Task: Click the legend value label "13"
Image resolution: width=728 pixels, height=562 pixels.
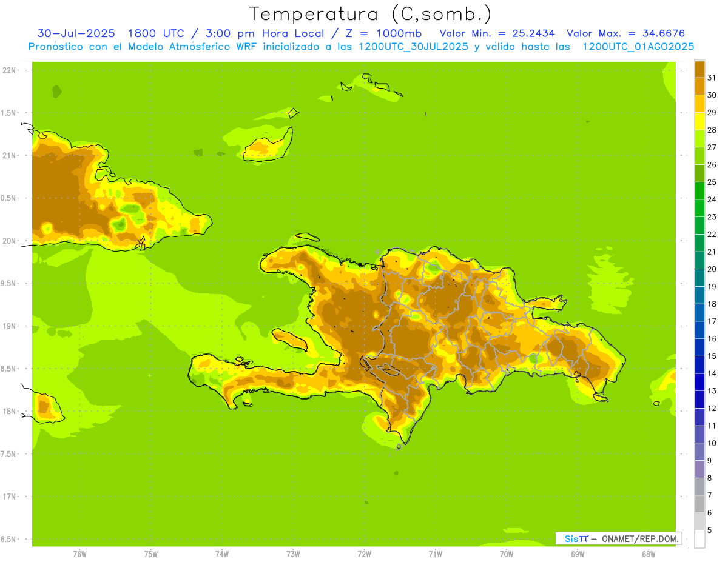Action: tap(712, 391)
